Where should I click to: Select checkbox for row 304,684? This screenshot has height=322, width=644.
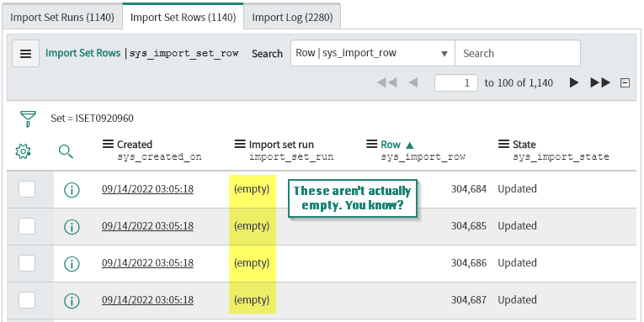point(27,189)
